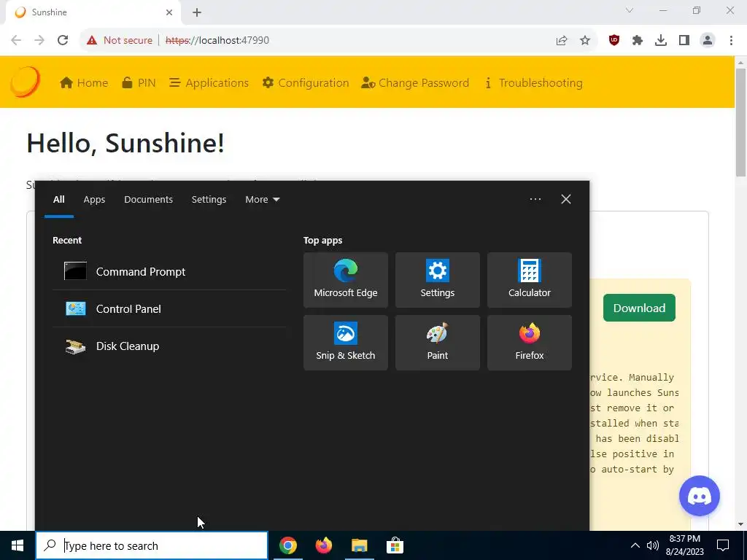The image size is (747, 560).
Task: Open File Explorer from the taskbar
Action: pos(359,545)
